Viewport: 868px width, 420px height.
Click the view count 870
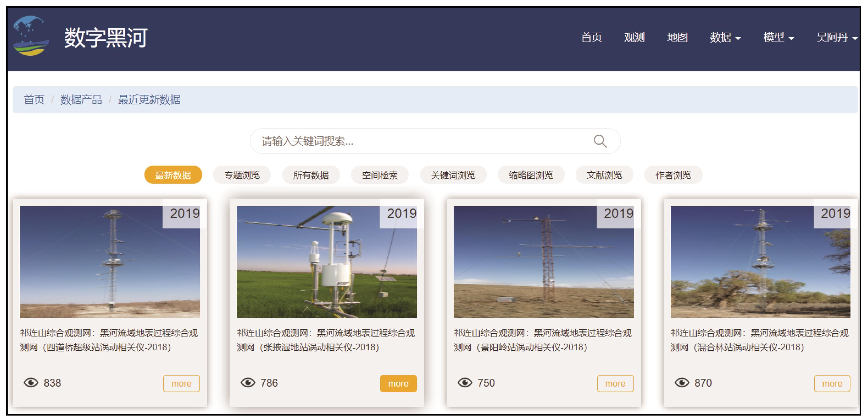[703, 383]
